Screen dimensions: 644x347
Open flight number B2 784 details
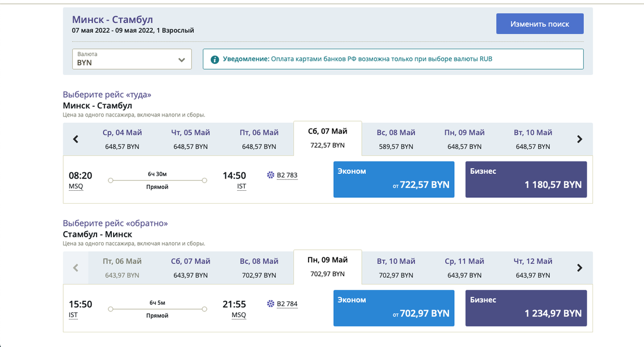(x=287, y=304)
